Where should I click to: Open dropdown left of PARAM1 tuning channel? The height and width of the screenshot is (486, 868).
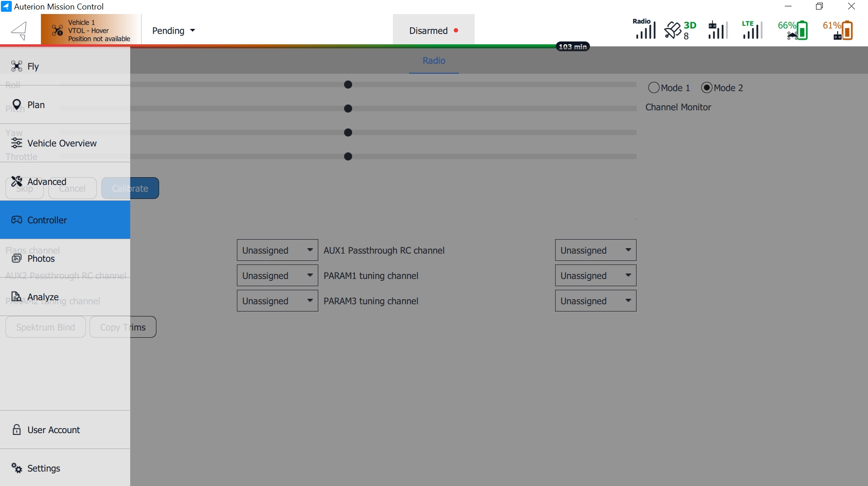[277, 276]
